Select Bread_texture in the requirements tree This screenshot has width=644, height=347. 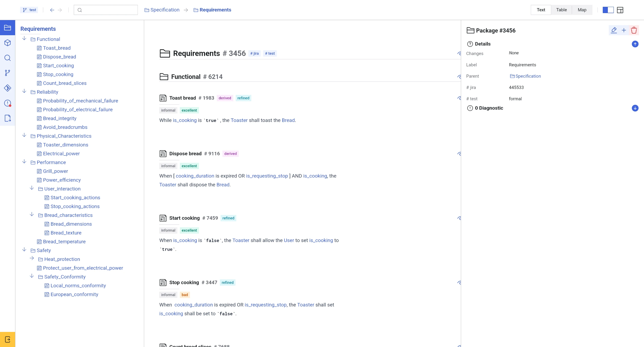66,233
